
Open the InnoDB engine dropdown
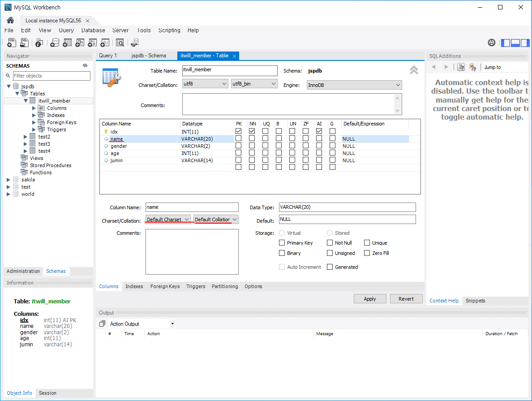[x=354, y=85]
